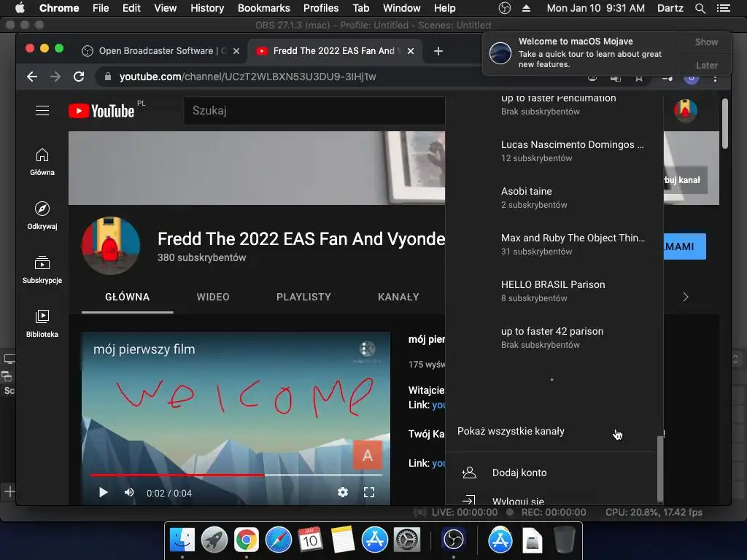Select the GŁÓWNA channel tab
747x560 pixels.
127,297
